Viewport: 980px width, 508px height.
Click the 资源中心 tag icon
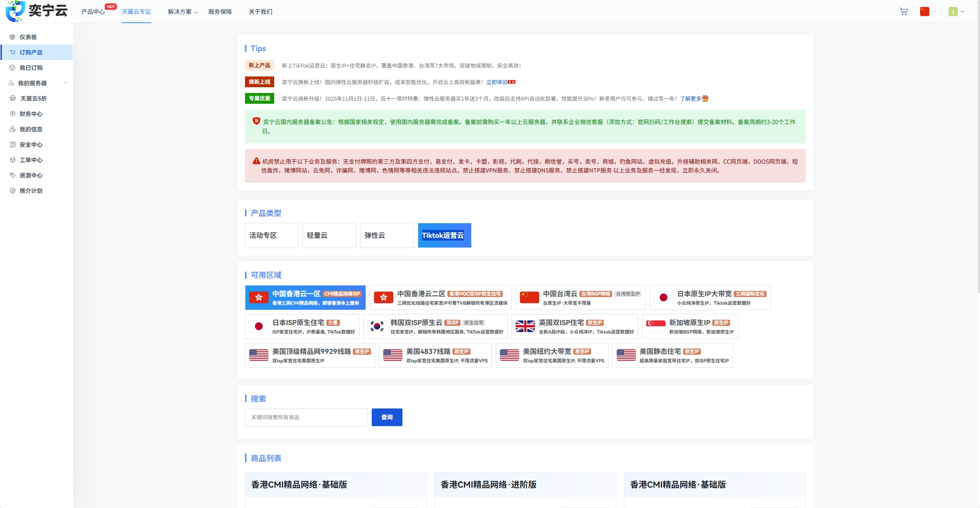click(x=12, y=175)
